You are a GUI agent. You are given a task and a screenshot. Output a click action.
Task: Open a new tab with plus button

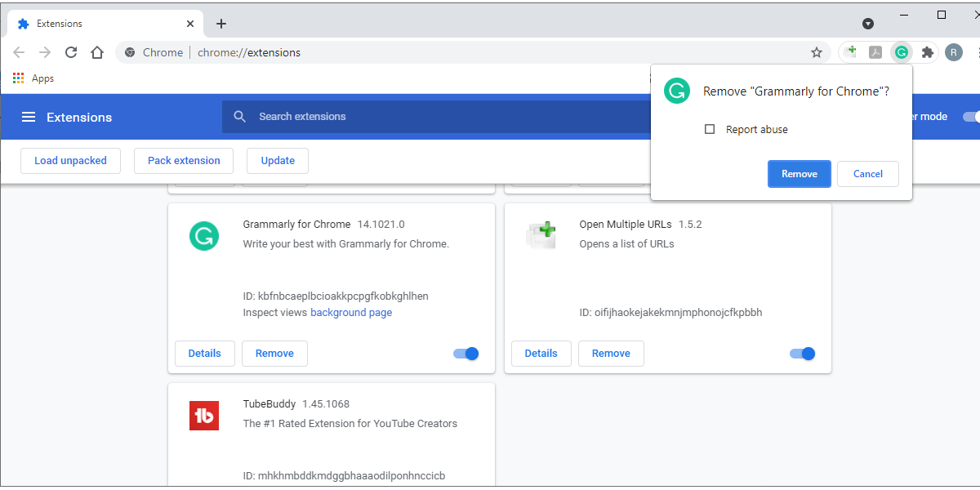click(221, 24)
